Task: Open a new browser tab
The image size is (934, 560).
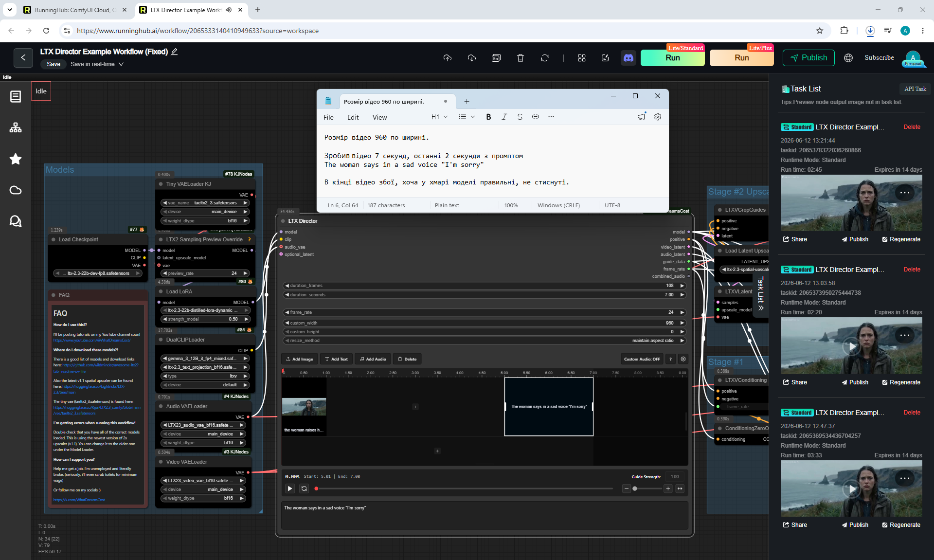Action: coord(258,10)
